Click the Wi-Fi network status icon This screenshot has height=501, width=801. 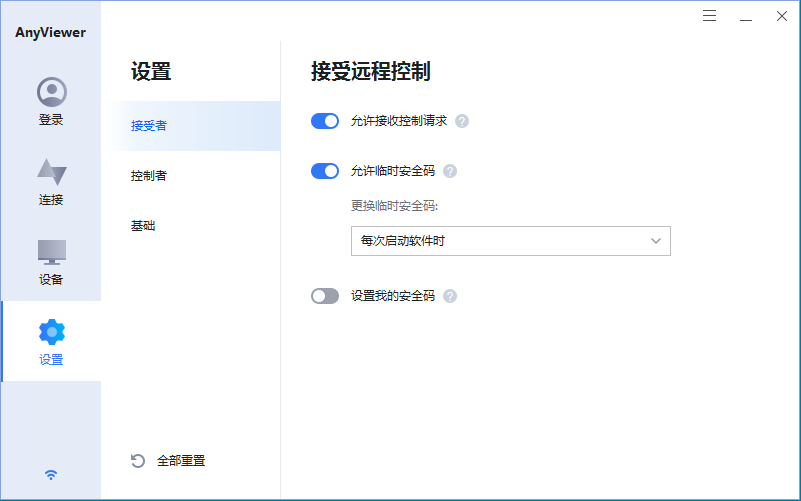[x=51, y=475]
